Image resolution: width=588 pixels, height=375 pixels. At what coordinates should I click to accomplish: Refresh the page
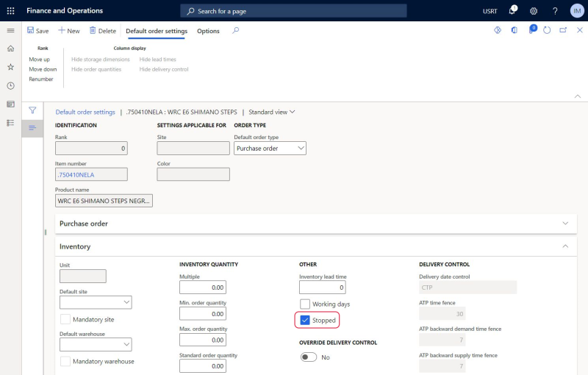pos(547,30)
